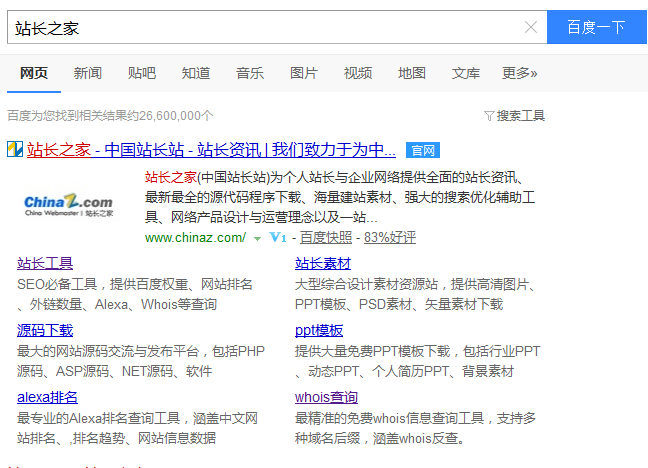Clear search box with X icon

pos(531,27)
